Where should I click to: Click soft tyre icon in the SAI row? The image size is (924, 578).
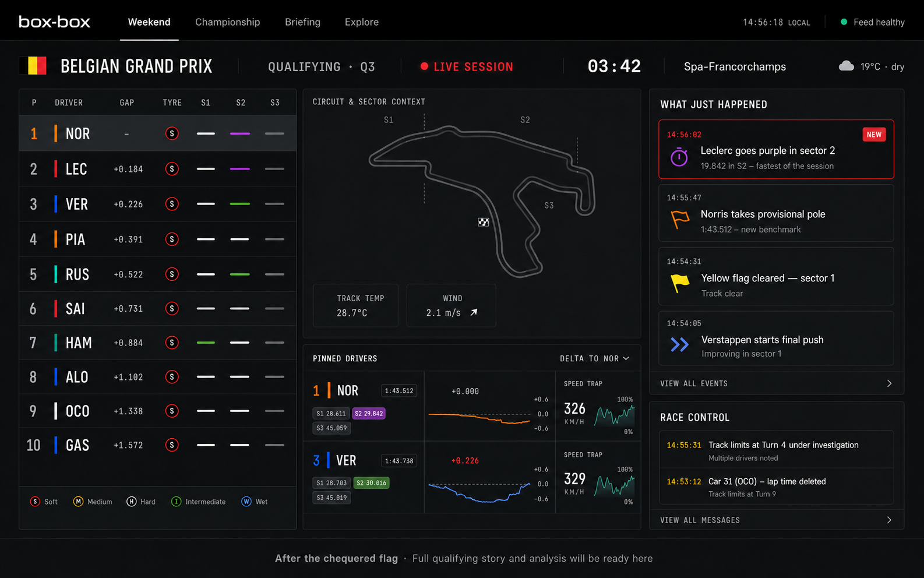171,308
